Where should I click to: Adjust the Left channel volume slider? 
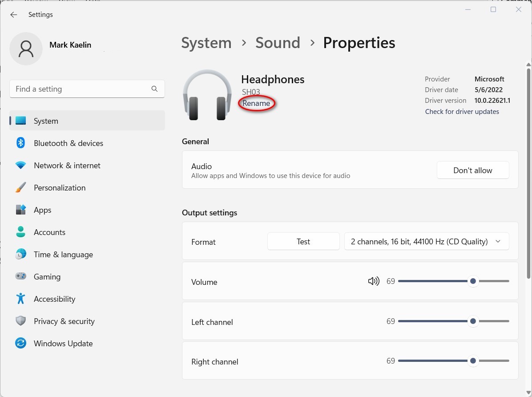click(473, 321)
